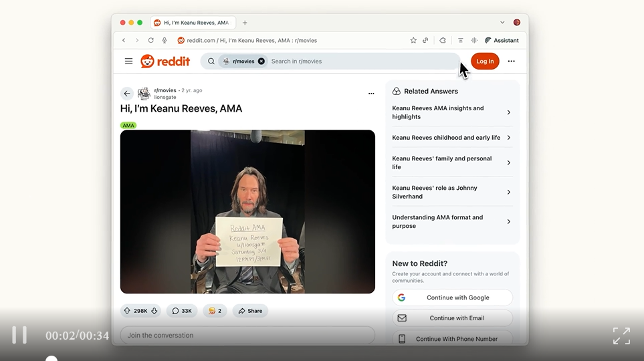Click the audio waveform icon in the toolbar
The width and height of the screenshot is (644, 361).
click(474, 40)
